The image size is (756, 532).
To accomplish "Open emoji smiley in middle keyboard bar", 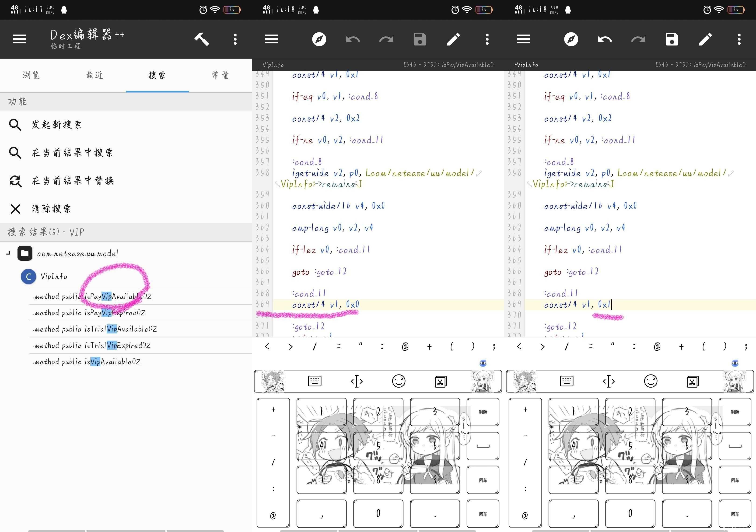I will coord(398,381).
